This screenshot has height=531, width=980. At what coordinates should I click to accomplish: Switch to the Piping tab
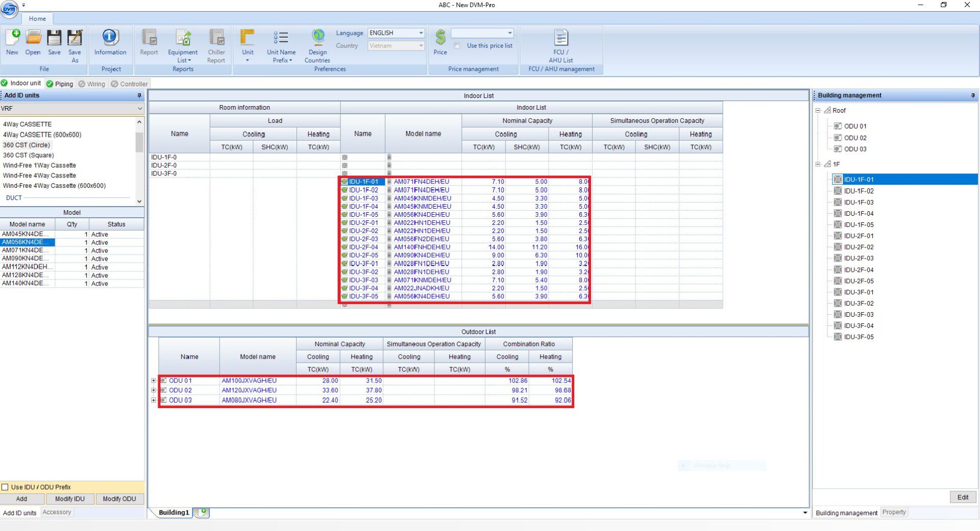(60, 84)
